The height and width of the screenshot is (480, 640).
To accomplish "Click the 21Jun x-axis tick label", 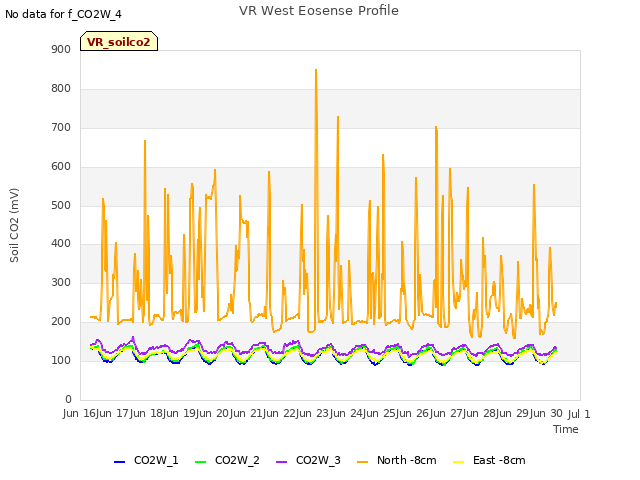I will click(264, 413).
